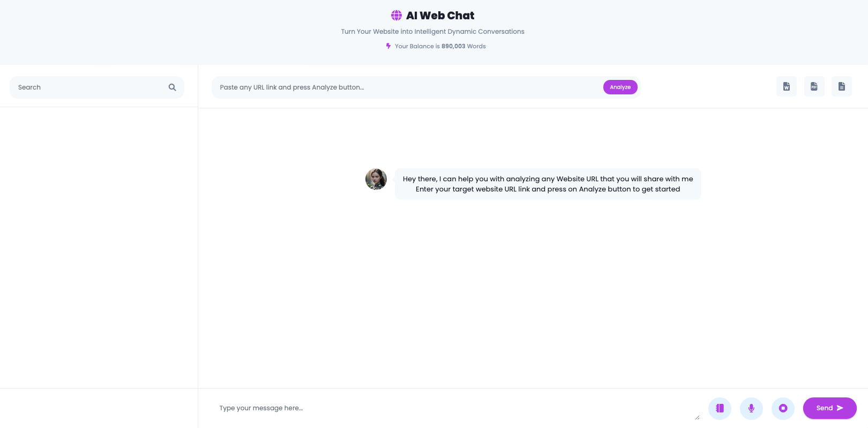Export the chat as a plain text file
Screen dimensions: 868x428
pyautogui.click(x=842, y=86)
